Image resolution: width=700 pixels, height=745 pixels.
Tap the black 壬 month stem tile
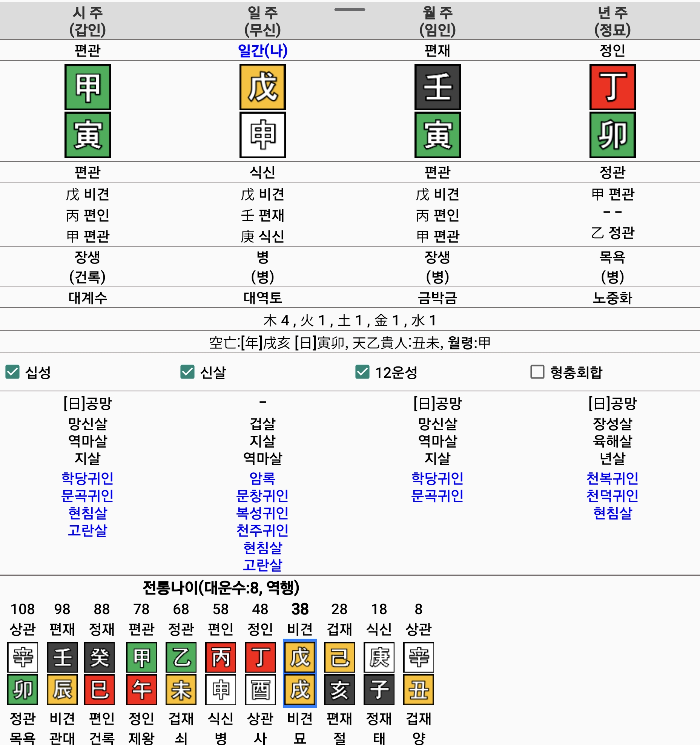point(437,87)
